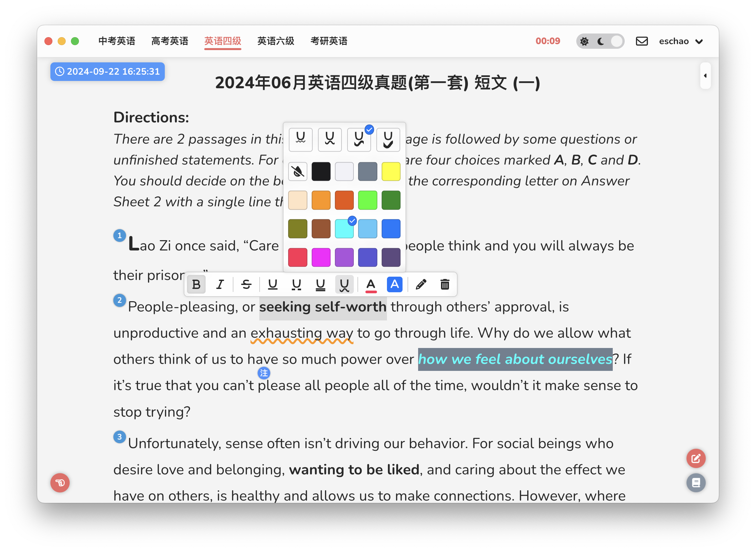This screenshot has height=552, width=756.
Task: Click the bold 'wanting to be liked' text
Action: [354, 470]
